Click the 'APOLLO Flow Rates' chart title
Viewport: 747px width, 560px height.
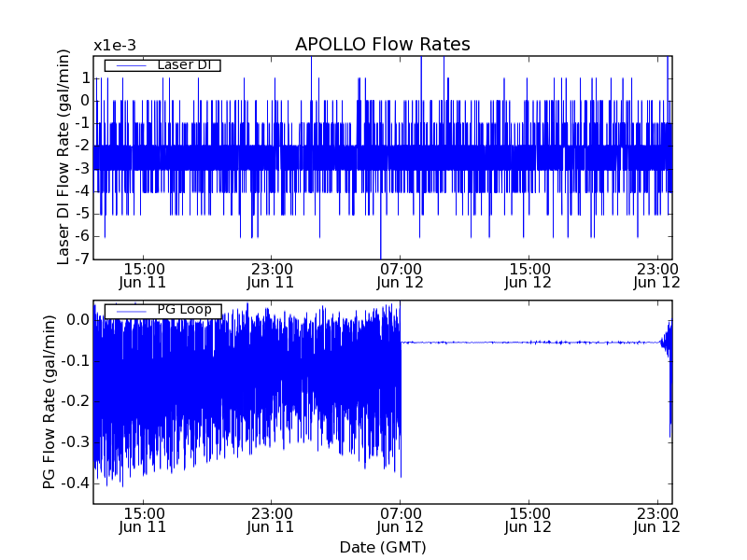383,44
